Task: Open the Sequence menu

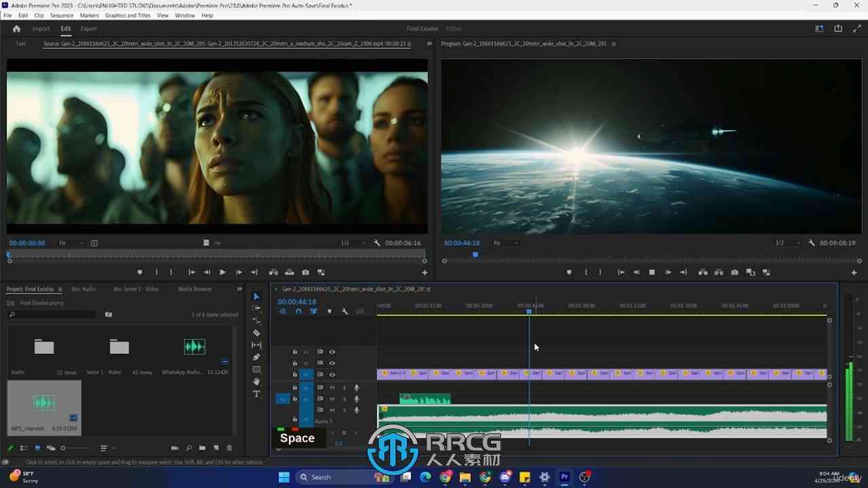Action: point(62,15)
